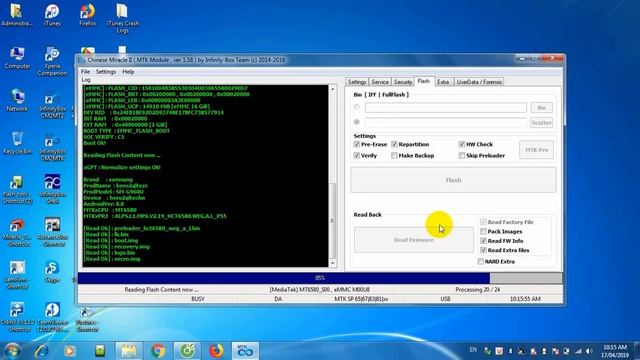Click the 'BUSY' status bar entry
Viewport: 640px width, 360px height.
(x=198, y=299)
